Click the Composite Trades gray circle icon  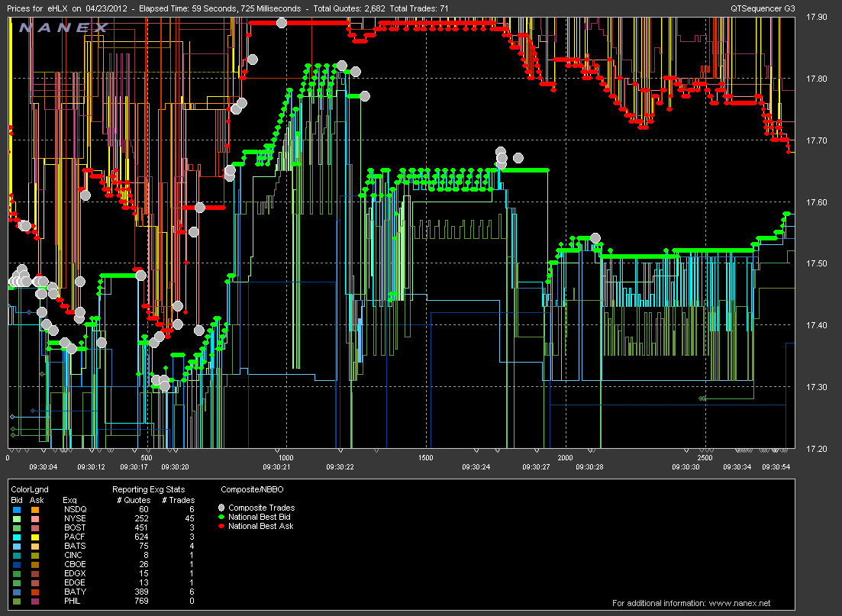pos(222,508)
